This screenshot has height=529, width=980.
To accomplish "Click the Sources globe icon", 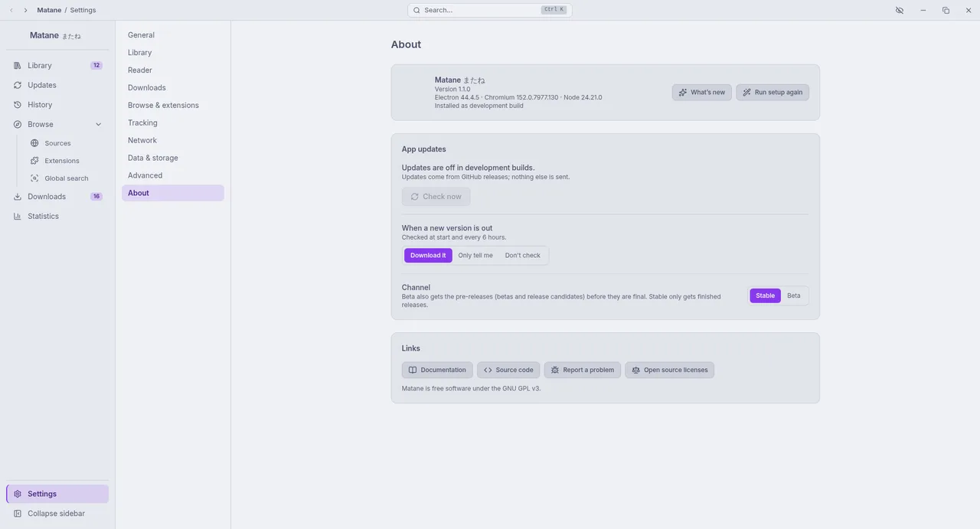I will (x=34, y=143).
